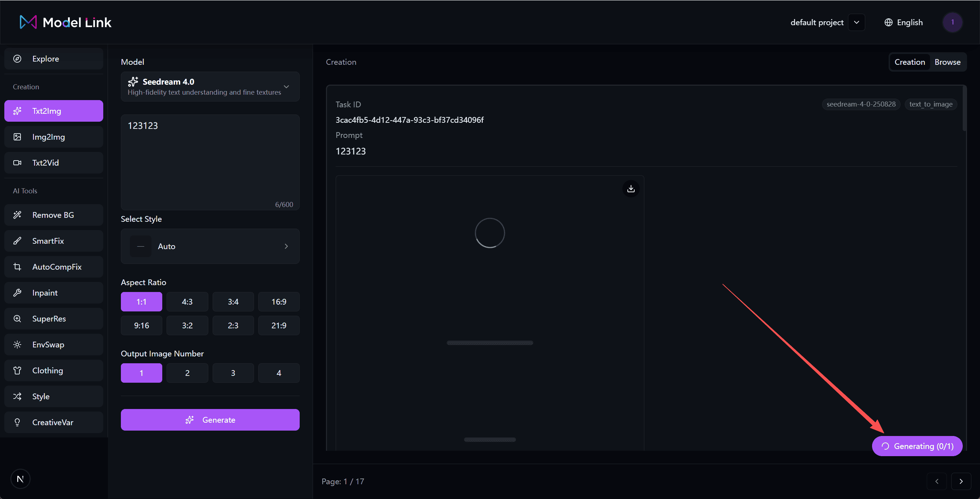Screen dimensions: 980x499
Task: Switch to the Txt2Vid tool
Action: point(53,162)
